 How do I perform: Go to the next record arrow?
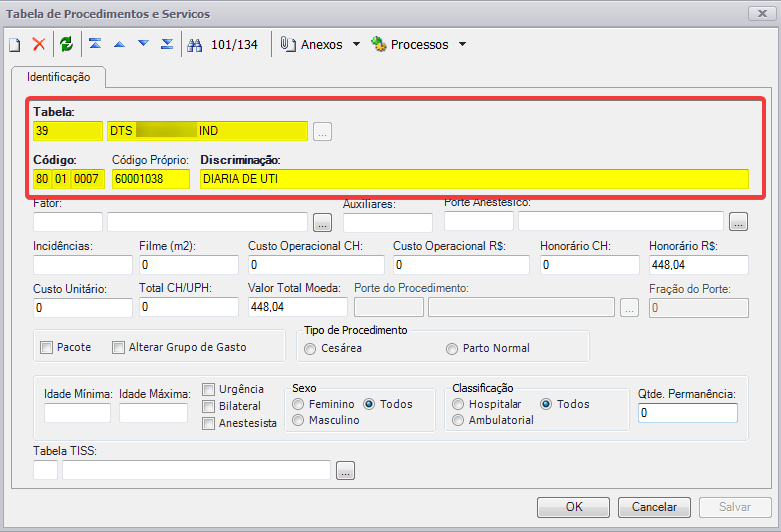point(143,44)
